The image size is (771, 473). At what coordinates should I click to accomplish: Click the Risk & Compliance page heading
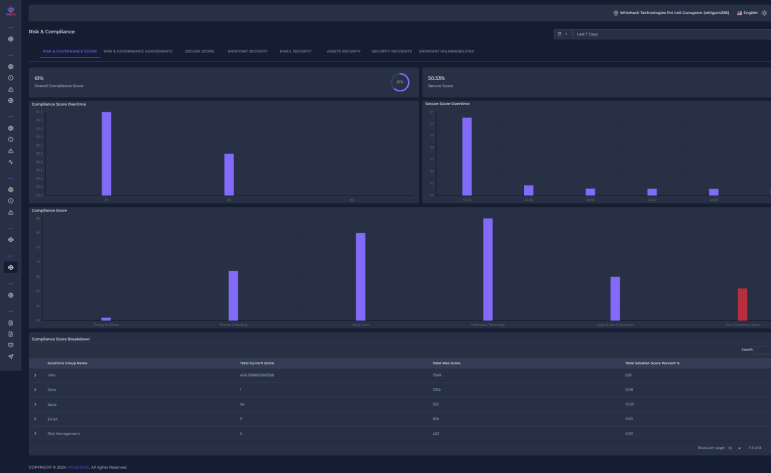[x=52, y=31]
